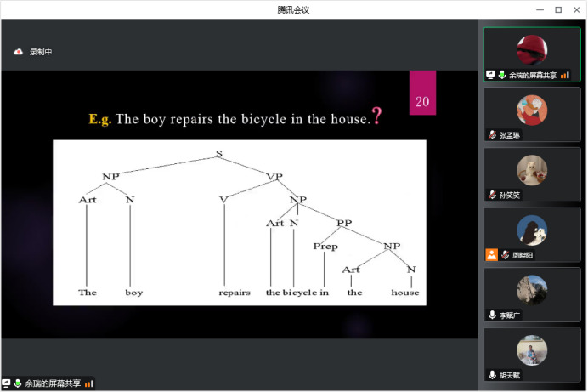588x392 pixels.
Task: Click the 录制中 recording label
Action: click(x=41, y=52)
